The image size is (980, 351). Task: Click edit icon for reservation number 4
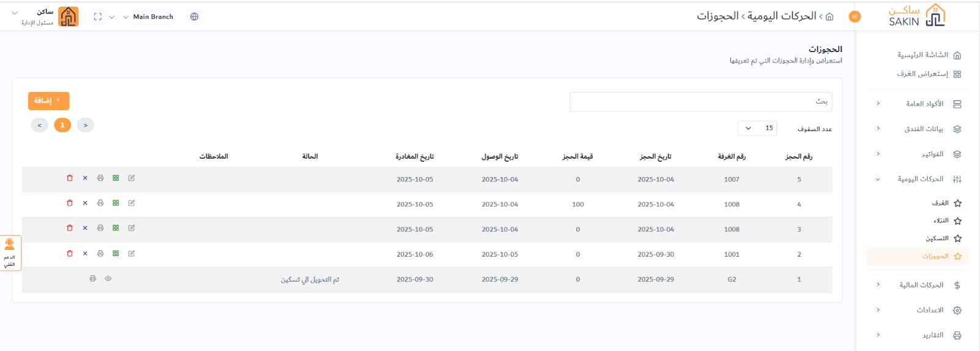(x=132, y=203)
